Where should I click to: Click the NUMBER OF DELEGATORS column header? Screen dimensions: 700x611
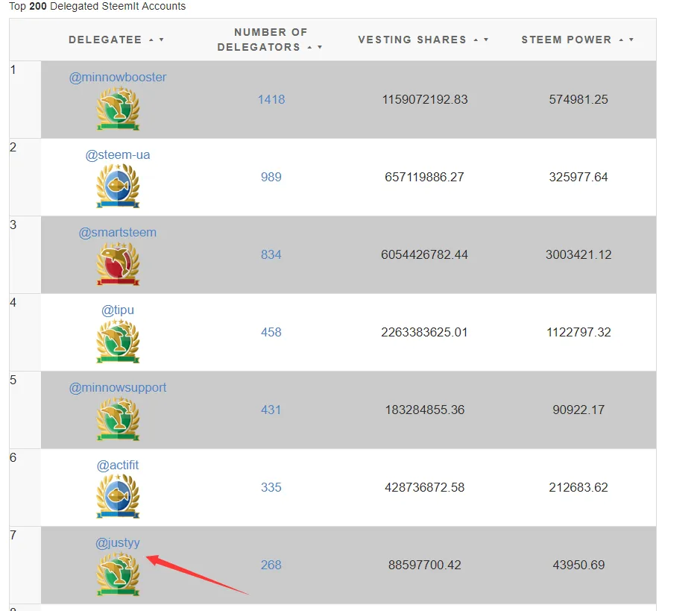tap(271, 40)
